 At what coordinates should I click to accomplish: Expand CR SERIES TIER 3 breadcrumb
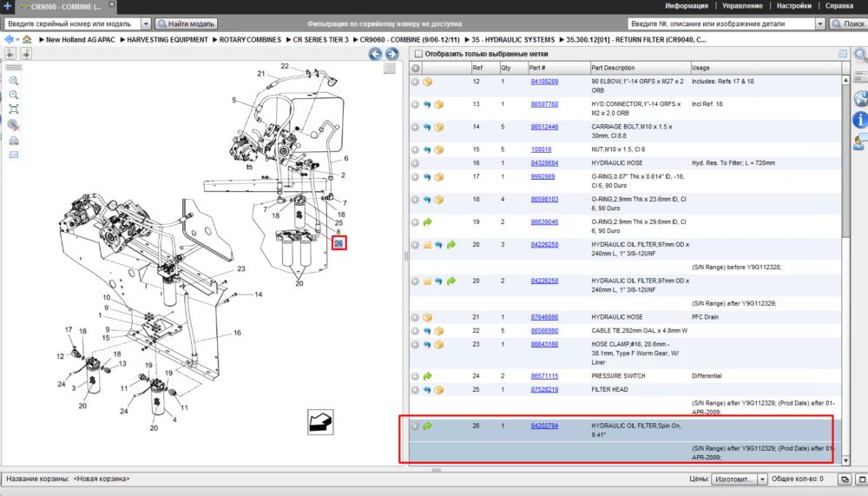[320, 40]
